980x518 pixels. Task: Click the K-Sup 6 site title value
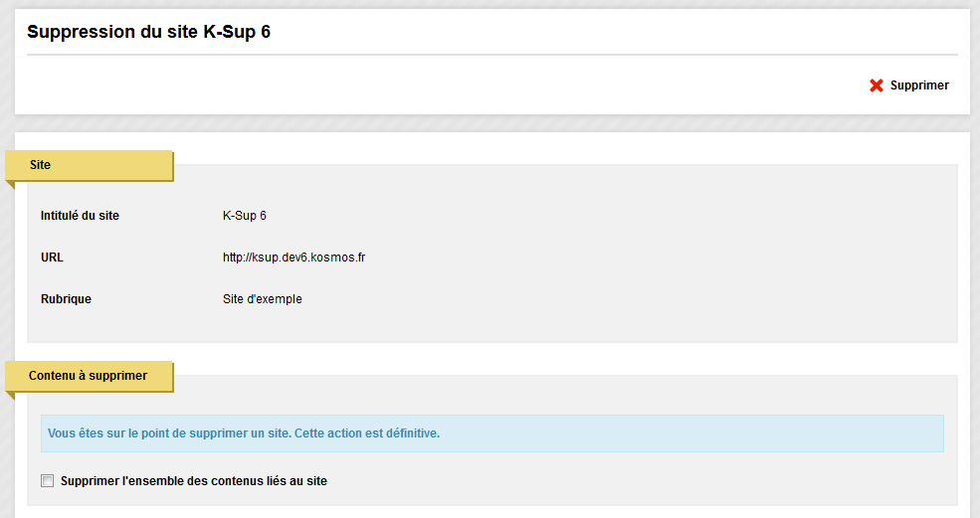click(x=245, y=216)
